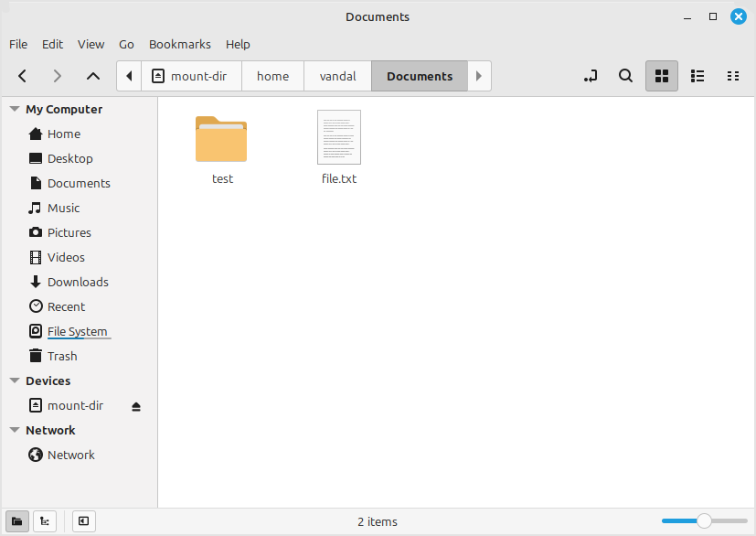Open Downloads in the sidebar
756x536 pixels.
point(78,282)
